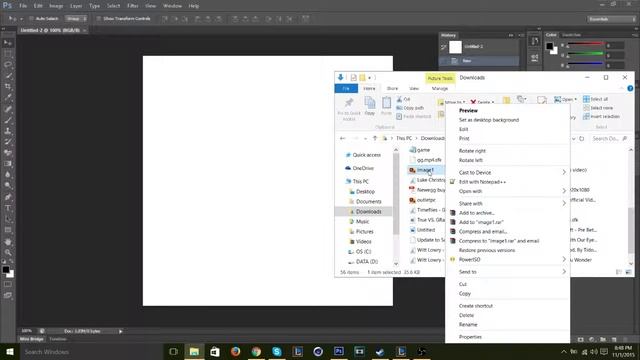This screenshot has height=360, width=640.
Task: Click the red color slider in Color panel
Action: (586, 45)
